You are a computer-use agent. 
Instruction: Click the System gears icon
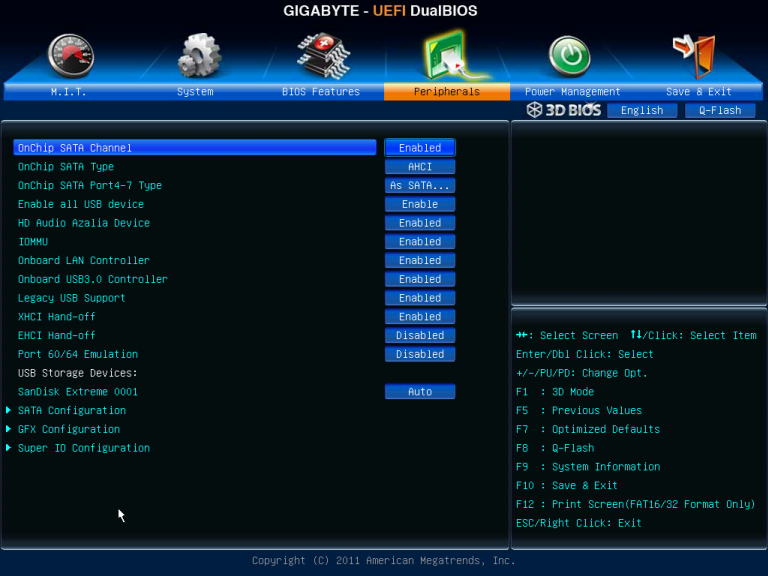pos(199,55)
